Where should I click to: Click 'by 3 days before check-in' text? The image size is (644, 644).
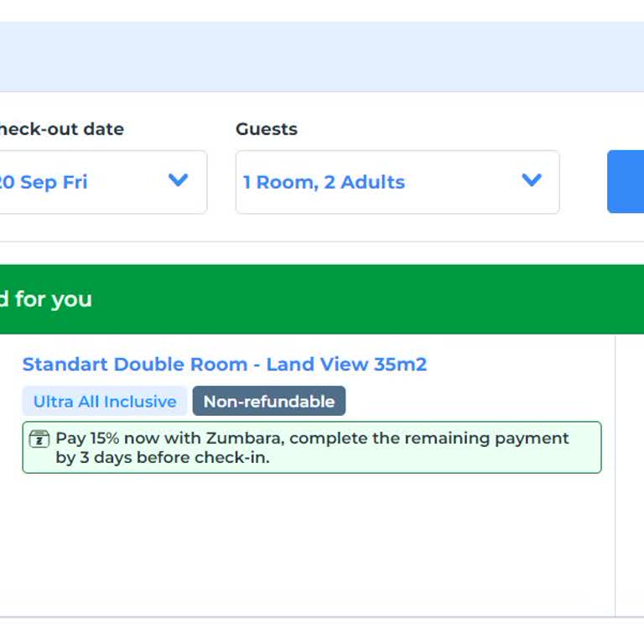pos(163,458)
